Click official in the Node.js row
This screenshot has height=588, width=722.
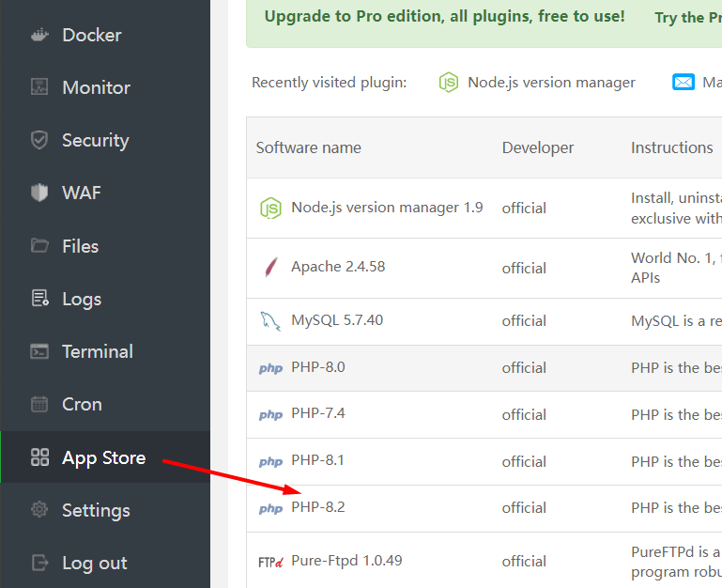click(x=524, y=209)
